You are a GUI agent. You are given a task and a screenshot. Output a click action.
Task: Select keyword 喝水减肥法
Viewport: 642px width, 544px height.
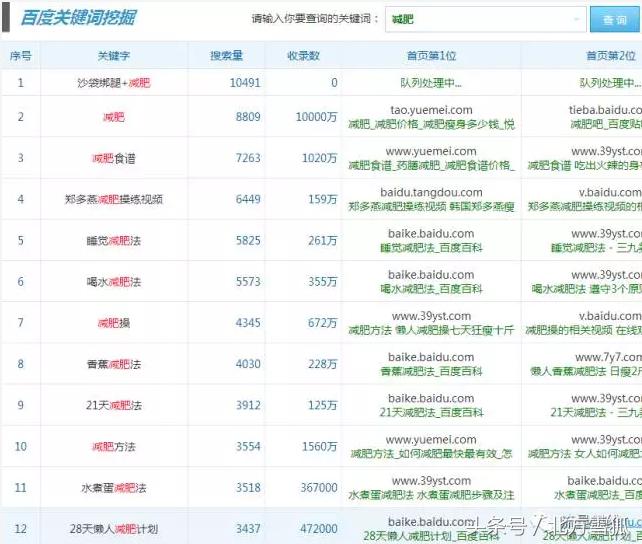click(114, 282)
